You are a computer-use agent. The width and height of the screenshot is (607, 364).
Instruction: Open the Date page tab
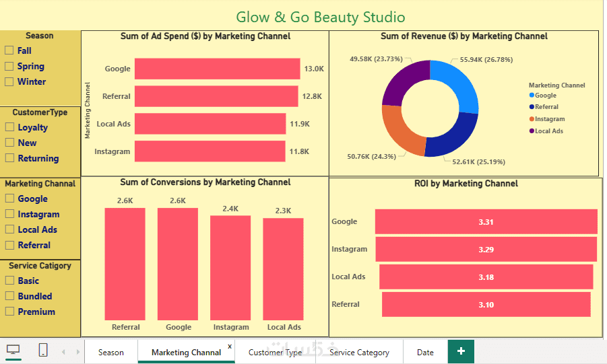click(425, 352)
